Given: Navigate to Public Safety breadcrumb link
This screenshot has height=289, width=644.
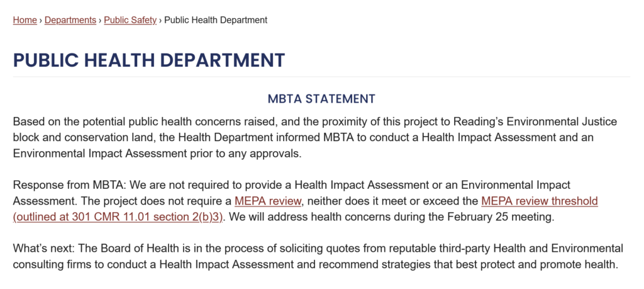Looking at the screenshot, I should pyautogui.click(x=130, y=20).
